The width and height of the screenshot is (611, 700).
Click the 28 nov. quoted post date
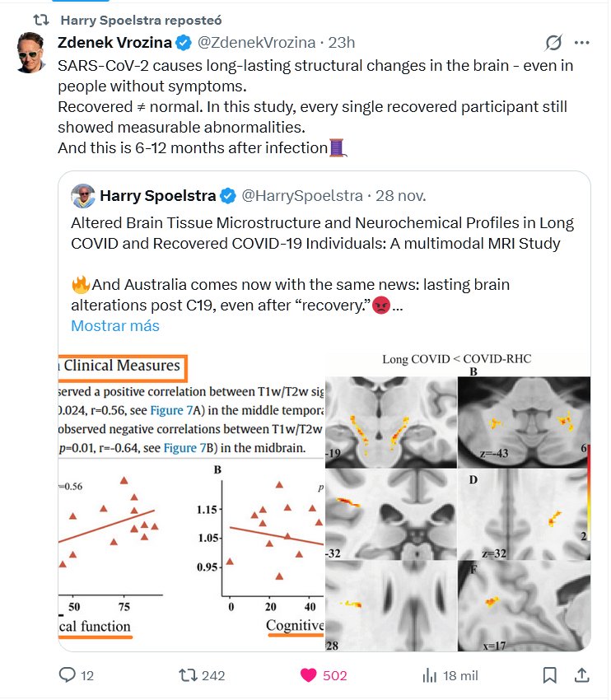pyautogui.click(x=401, y=196)
